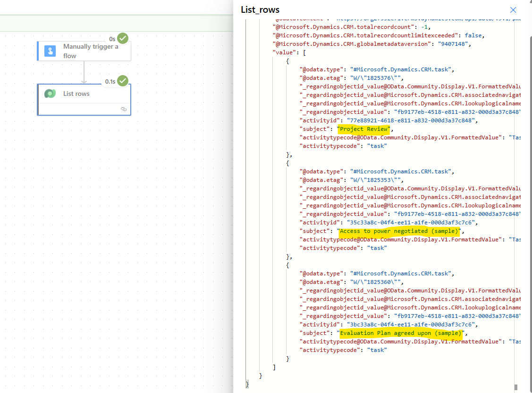Select the highlighted Evaluation Plan agreed upon text
Screen dimensions: 532x393
(401, 333)
